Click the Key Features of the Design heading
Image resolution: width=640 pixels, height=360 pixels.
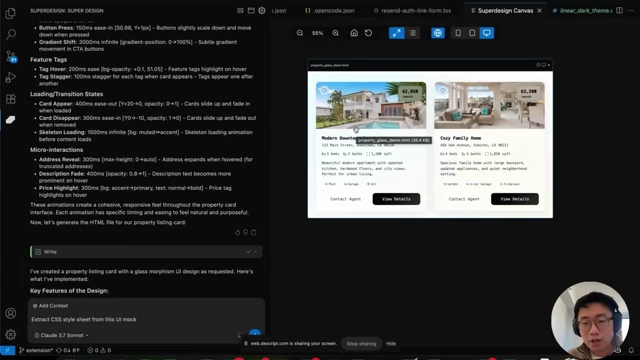[x=69, y=291]
